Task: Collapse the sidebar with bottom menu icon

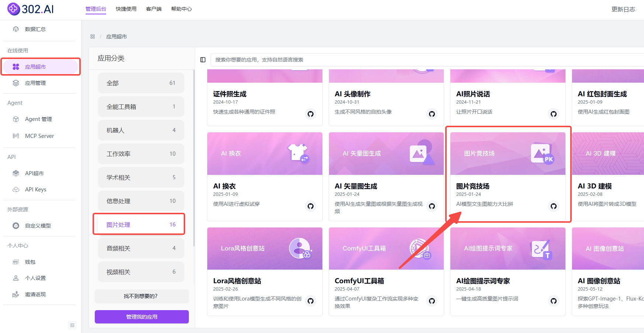Action: pos(72,325)
